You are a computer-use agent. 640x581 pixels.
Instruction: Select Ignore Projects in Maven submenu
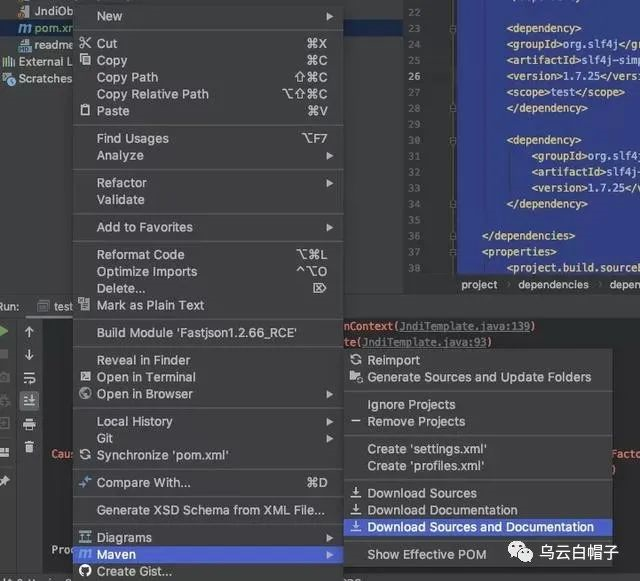(478, 405)
